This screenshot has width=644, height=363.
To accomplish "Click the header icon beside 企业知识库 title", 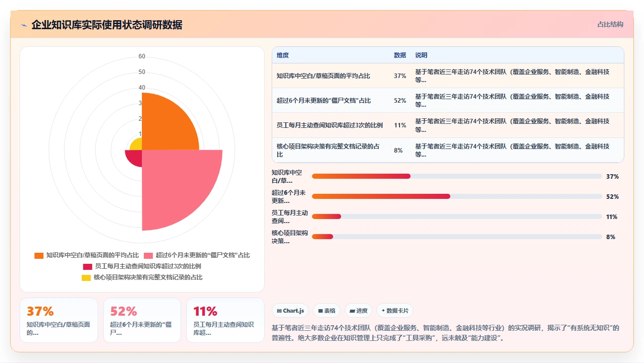I will tap(24, 25).
